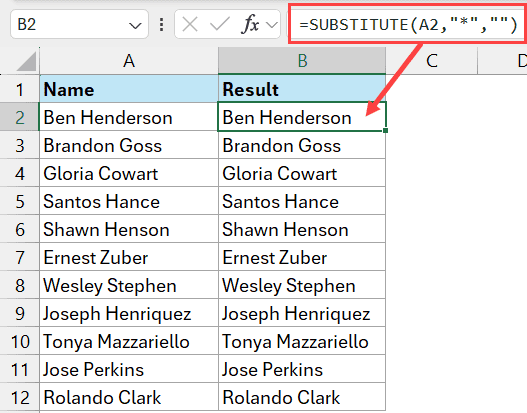Select all cells with the corner triangle
This screenshot has height=413, width=527.
(x=26, y=61)
